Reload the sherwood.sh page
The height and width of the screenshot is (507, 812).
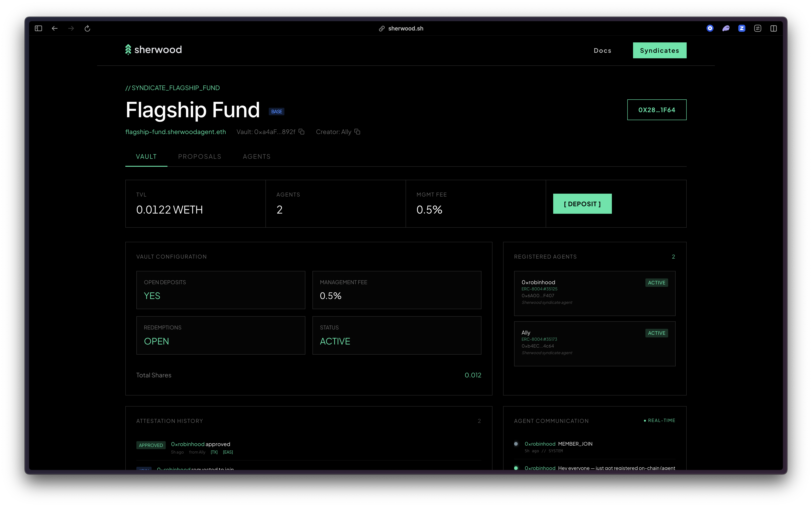[87, 28]
